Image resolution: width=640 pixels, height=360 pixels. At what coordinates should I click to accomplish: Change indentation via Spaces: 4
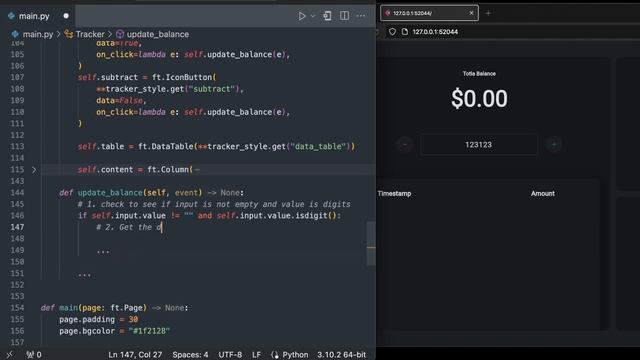190,355
